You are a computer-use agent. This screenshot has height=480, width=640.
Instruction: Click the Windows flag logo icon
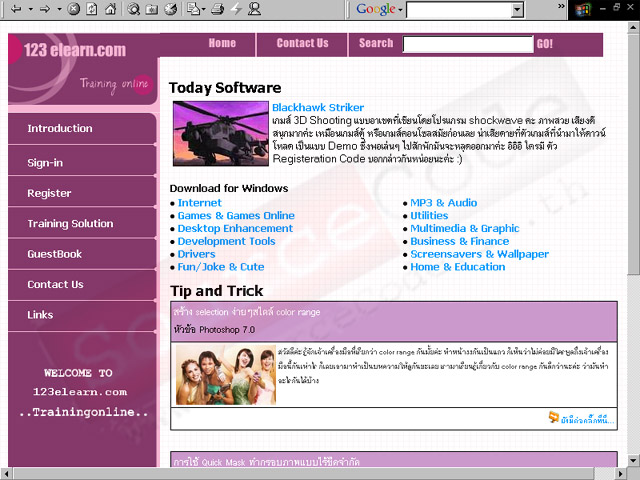[x=582, y=9]
